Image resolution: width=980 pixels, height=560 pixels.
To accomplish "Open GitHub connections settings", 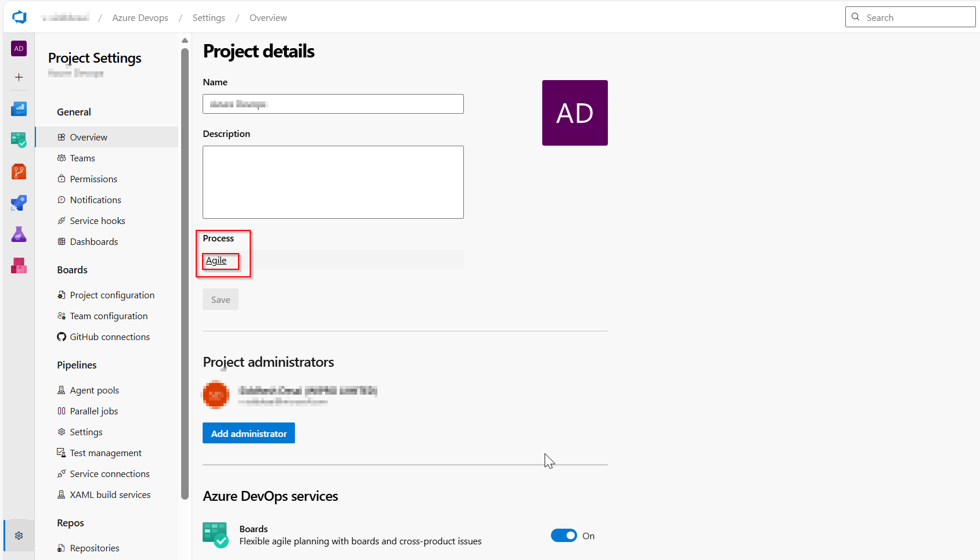I will tap(110, 337).
